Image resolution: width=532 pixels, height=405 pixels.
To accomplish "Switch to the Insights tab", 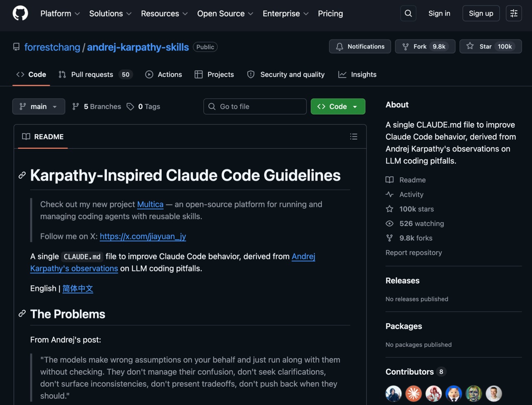I will [357, 74].
